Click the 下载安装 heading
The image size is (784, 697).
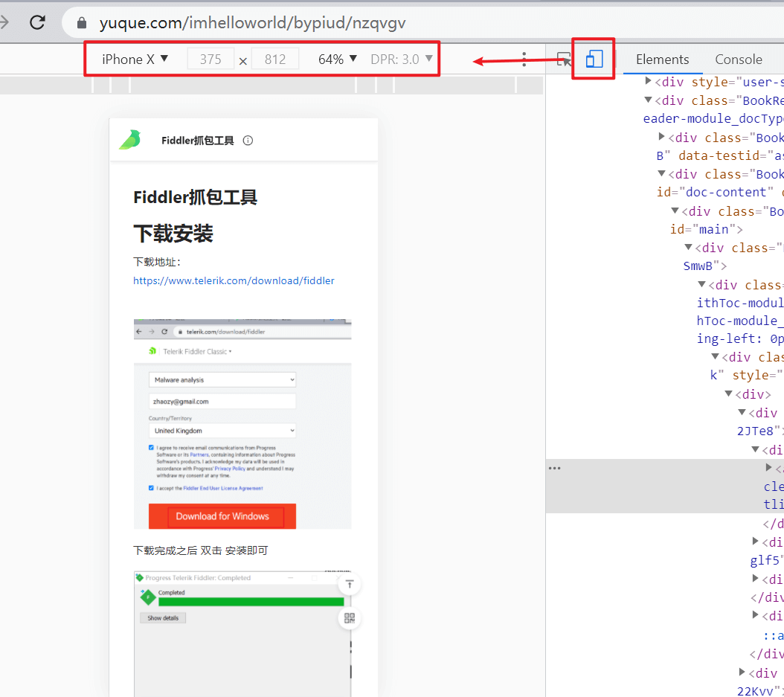(x=173, y=234)
